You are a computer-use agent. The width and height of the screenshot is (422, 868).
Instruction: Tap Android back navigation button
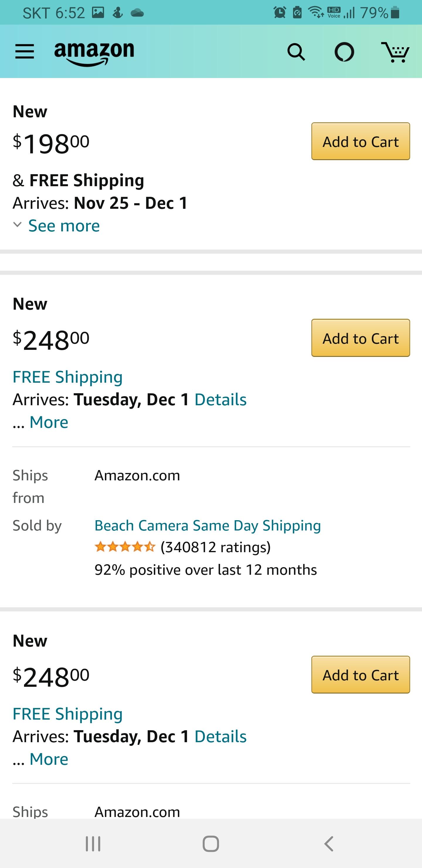pos(329,844)
